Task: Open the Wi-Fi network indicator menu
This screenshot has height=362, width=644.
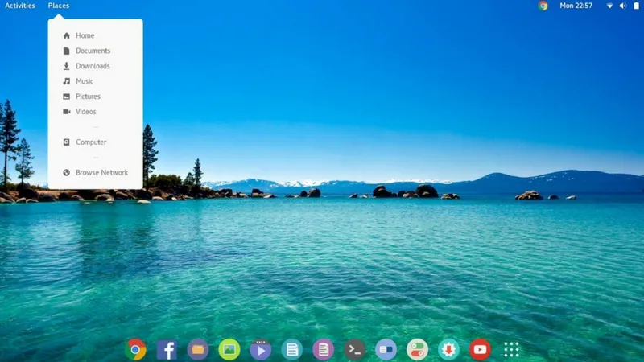Action: (609, 6)
